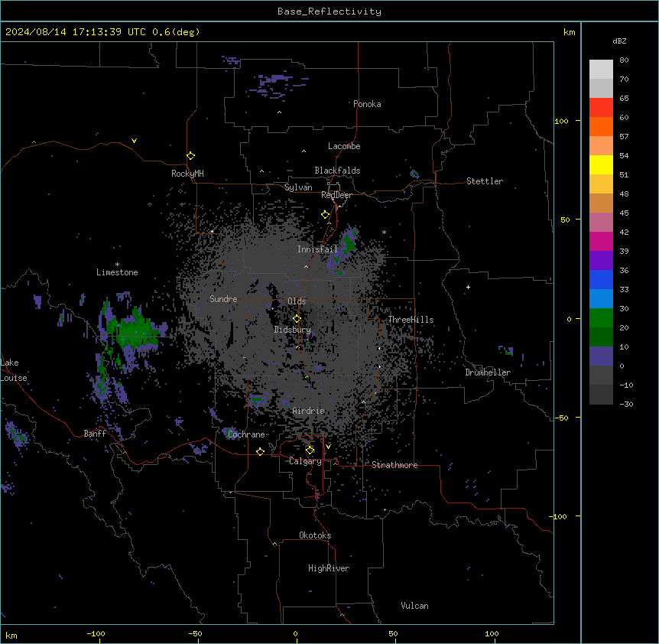Click the Airdrie city label

(x=309, y=411)
